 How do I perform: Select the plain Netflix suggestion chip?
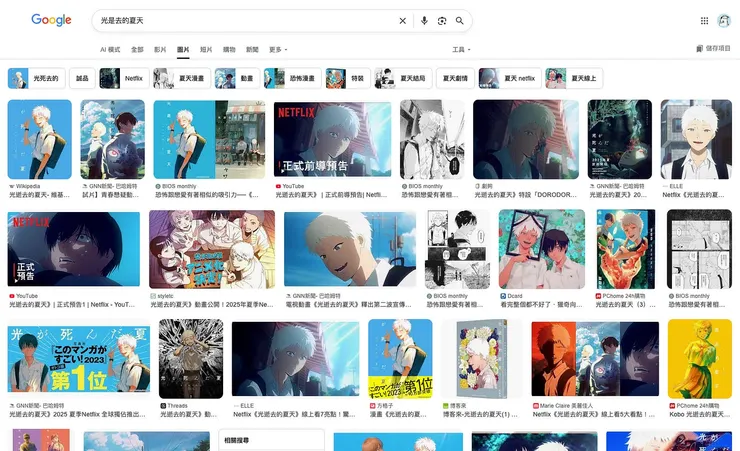[124, 78]
